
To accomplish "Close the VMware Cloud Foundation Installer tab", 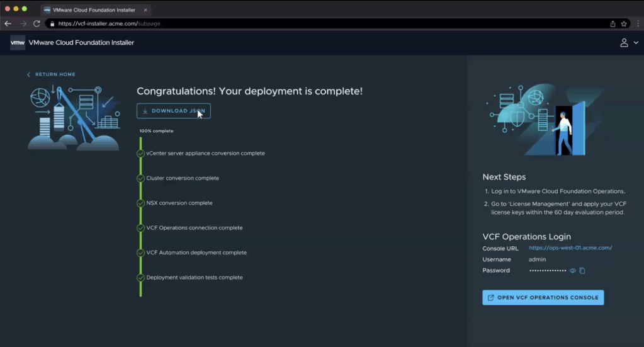I will (145, 10).
